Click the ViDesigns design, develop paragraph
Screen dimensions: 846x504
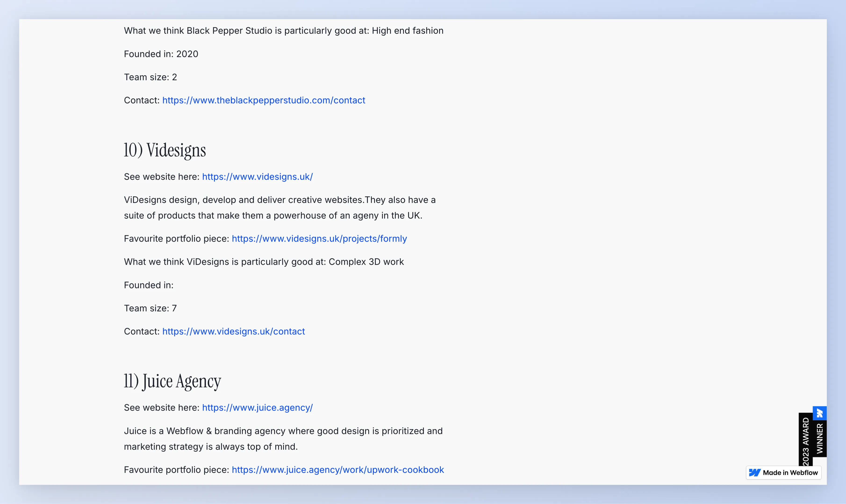point(280,207)
